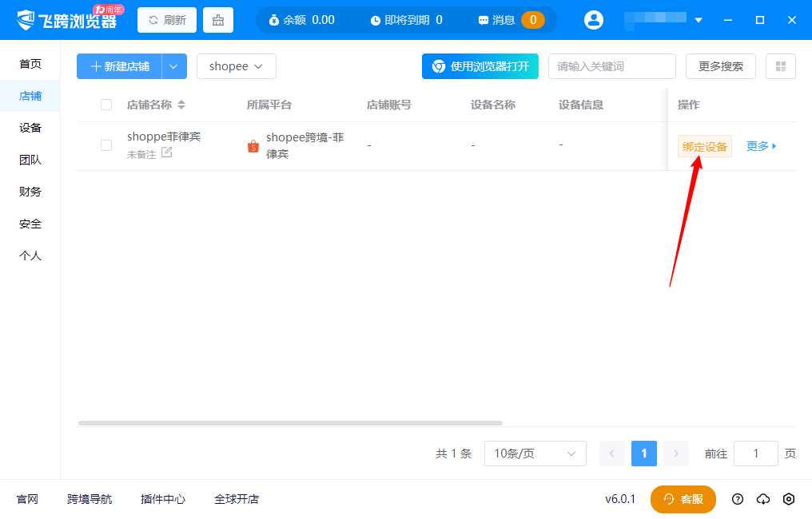Toggle the select-all header checkbox
Screen dimensions: 812x519
106,105
